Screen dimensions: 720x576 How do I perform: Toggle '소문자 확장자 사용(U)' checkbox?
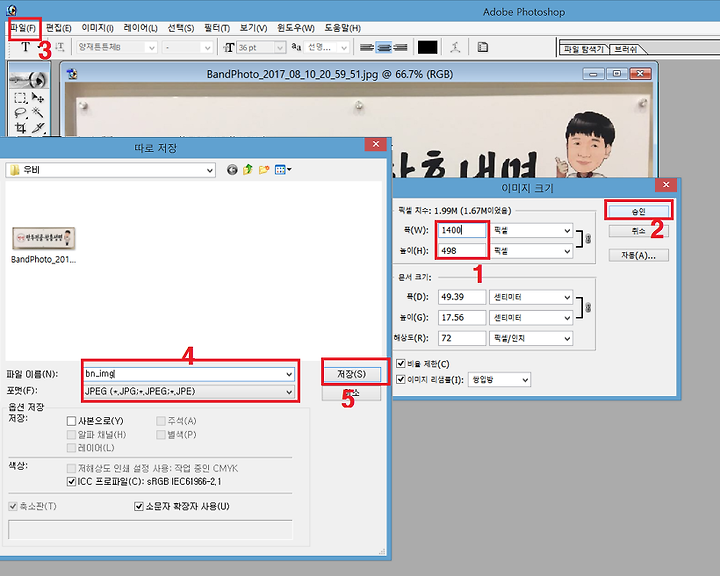(x=139, y=506)
